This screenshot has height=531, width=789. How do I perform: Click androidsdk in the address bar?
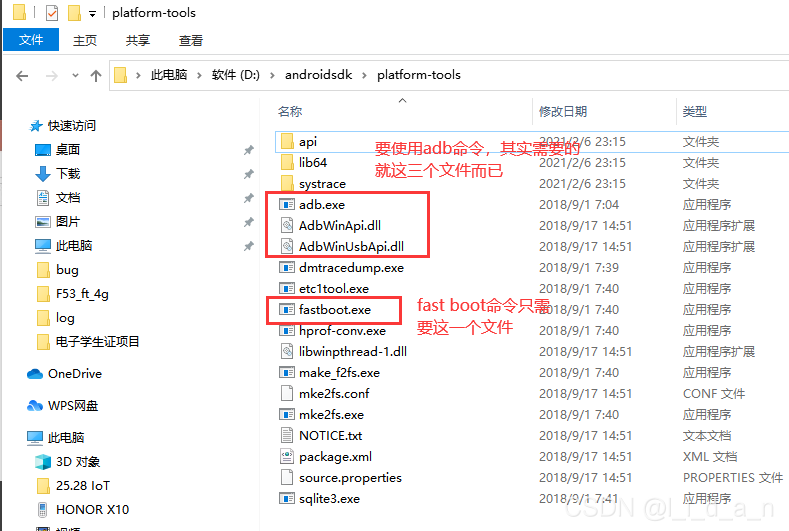(319, 75)
